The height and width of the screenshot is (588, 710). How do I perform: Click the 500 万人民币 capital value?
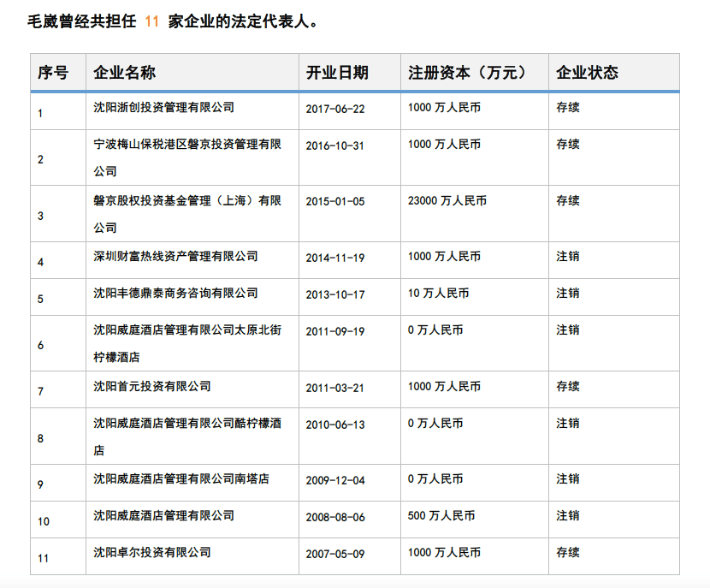coord(441,515)
